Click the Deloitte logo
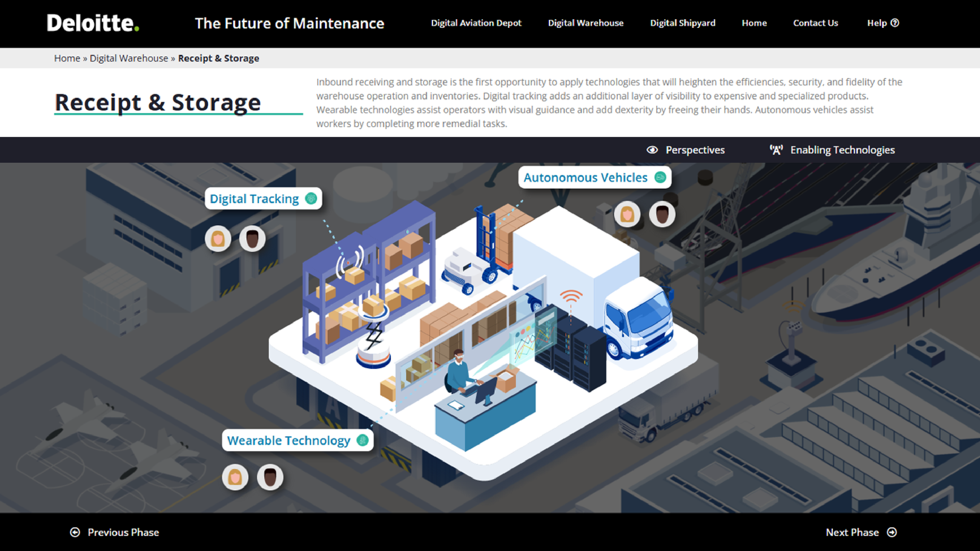The height and width of the screenshot is (551, 980). pos(93,23)
